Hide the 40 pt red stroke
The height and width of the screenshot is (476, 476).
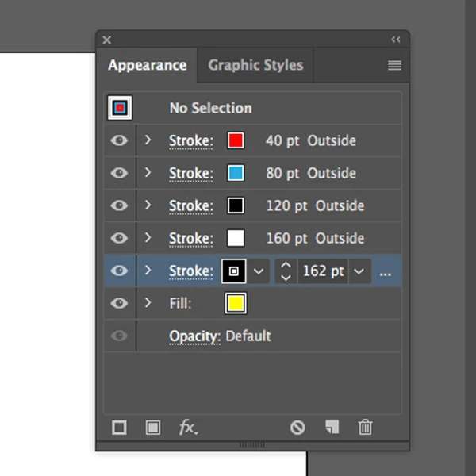119,140
